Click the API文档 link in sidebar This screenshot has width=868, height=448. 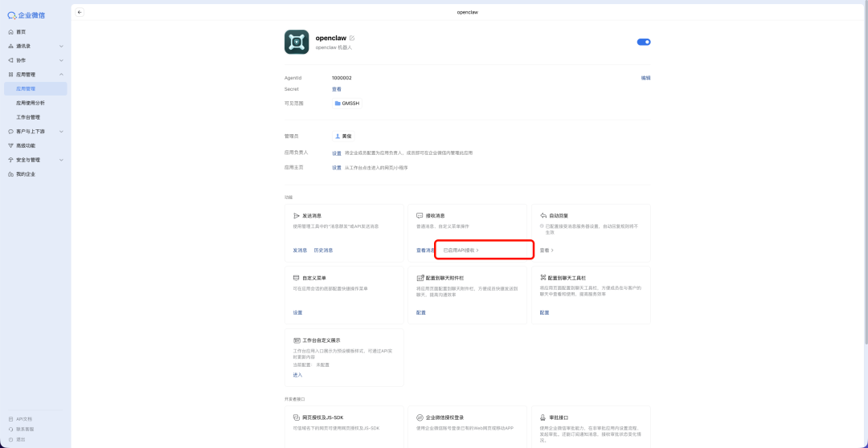pos(24,419)
